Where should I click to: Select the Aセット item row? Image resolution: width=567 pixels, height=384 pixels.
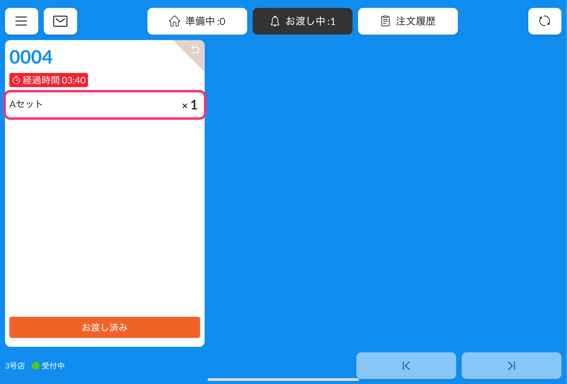105,105
